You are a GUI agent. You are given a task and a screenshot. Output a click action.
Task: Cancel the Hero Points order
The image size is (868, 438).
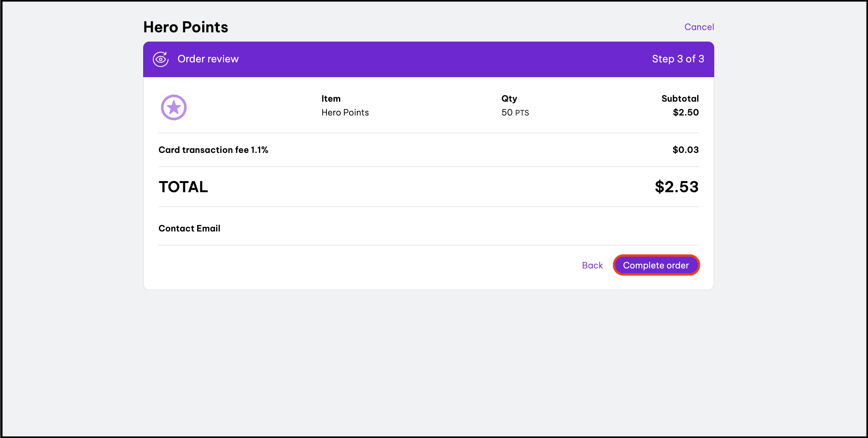pos(699,27)
